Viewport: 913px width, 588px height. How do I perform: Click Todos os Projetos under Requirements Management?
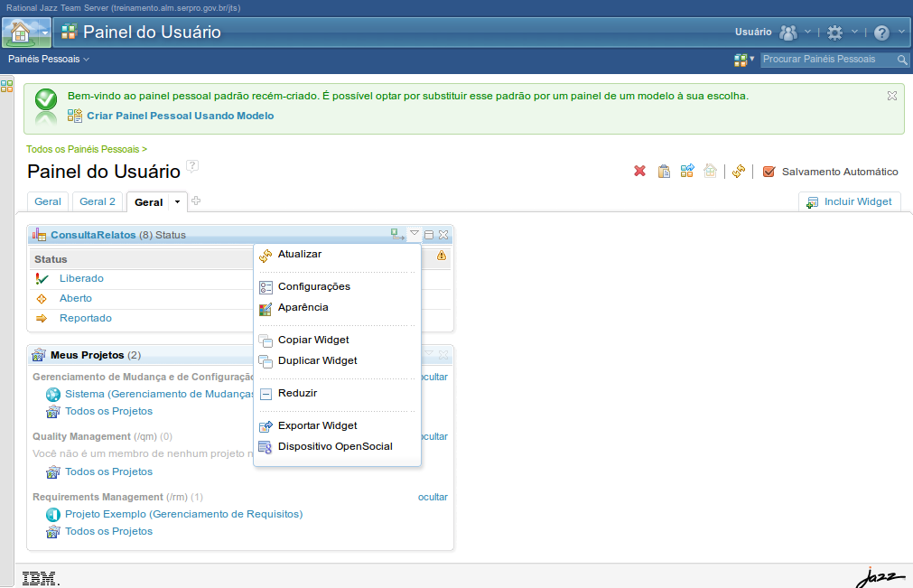pyautogui.click(x=109, y=531)
